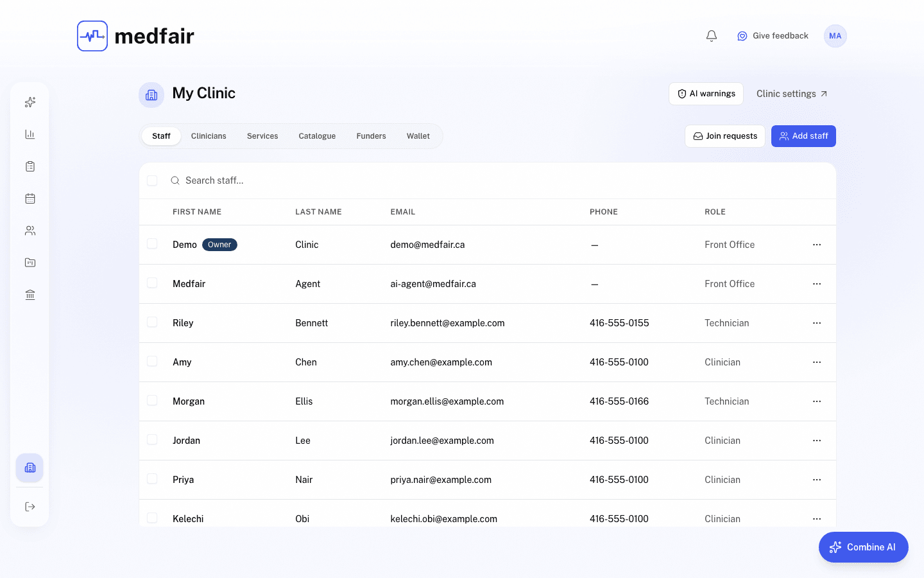Click the EMAIL column header
The height and width of the screenshot is (578, 924).
tap(403, 212)
